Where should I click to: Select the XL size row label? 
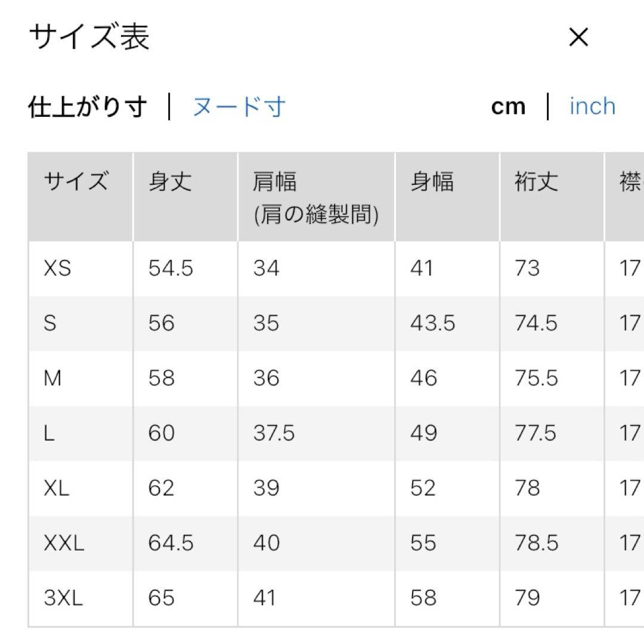pyautogui.click(x=57, y=488)
